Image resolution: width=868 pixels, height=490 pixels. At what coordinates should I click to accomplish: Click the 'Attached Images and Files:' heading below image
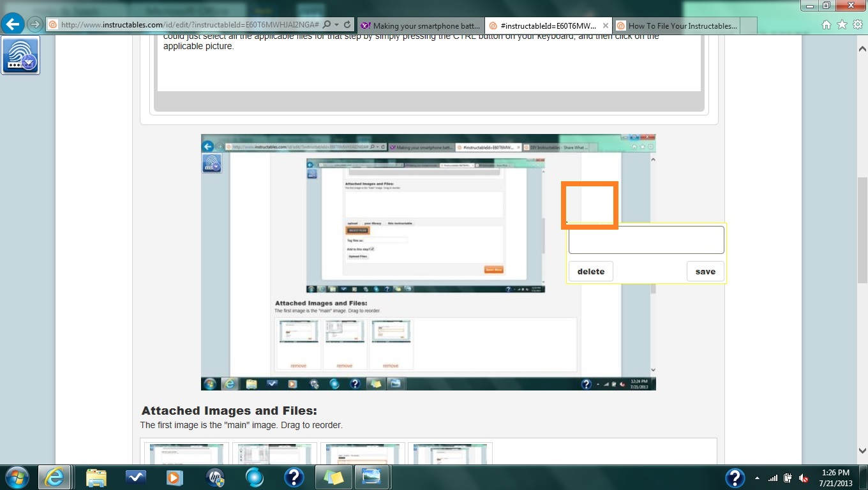229,411
